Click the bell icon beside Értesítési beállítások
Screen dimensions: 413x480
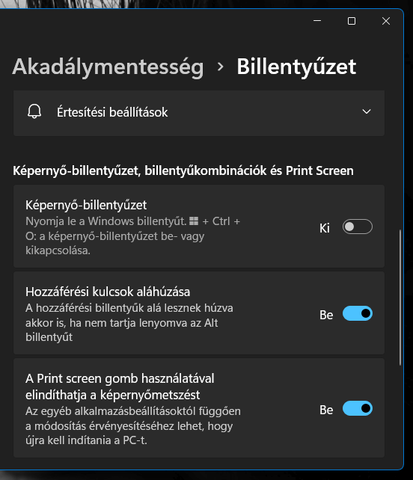34,112
